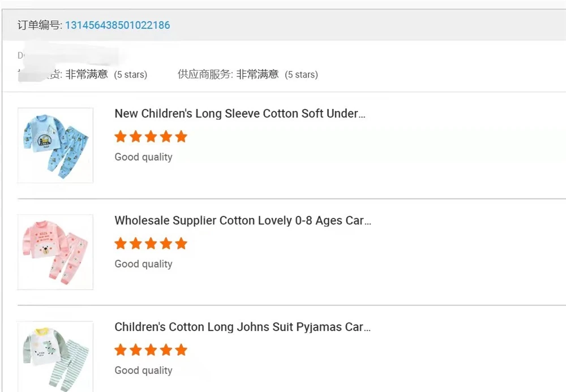Click third star of New Children's Long Sleeve rating
This screenshot has height=392, width=566.
tap(151, 136)
